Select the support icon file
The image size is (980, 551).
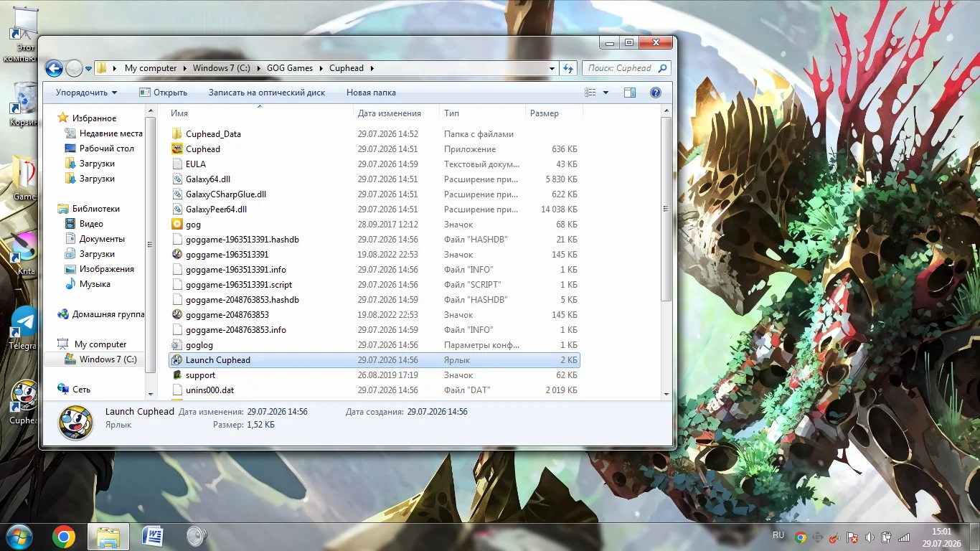[177, 375]
